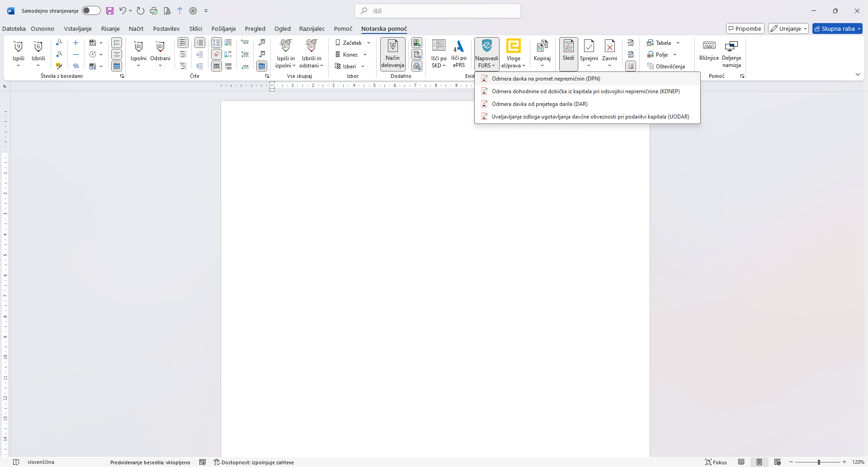The width and height of the screenshot is (868, 467).
Task: Click the Izpolni tool icon
Action: 138,47
